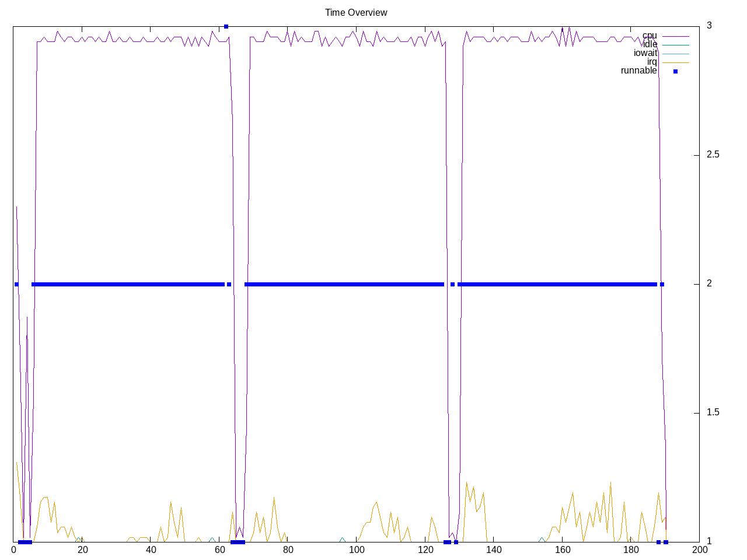The height and width of the screenshot is (560, 747).
Task: Click the y-axis tick label 2
Action: coord(709,283)
